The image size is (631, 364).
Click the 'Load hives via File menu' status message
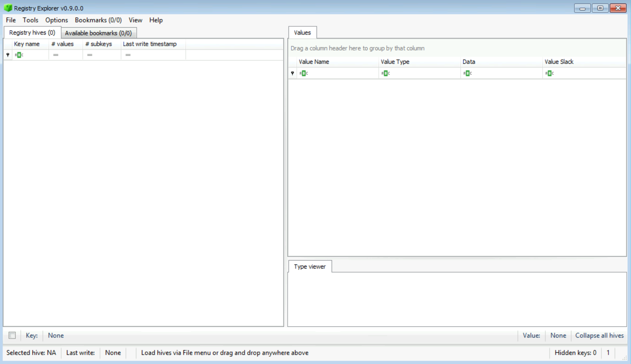pyautogui.click(x=225, y=353)
